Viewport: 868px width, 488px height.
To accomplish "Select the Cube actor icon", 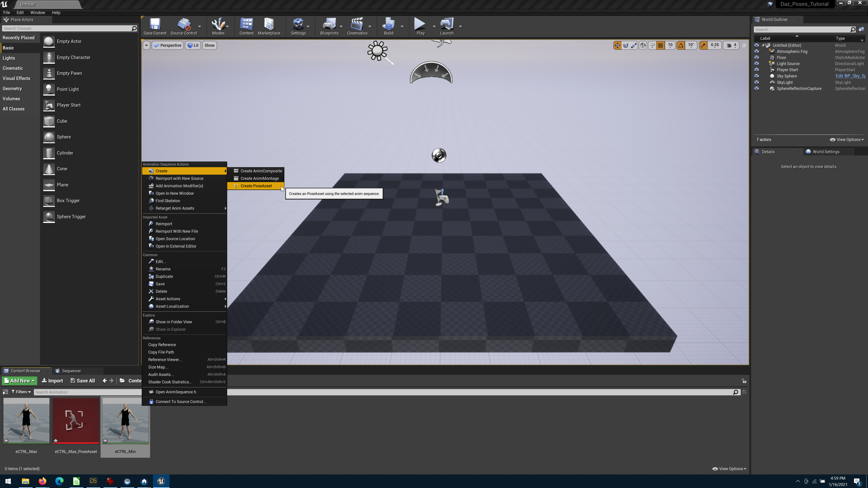I will (49, 121).
